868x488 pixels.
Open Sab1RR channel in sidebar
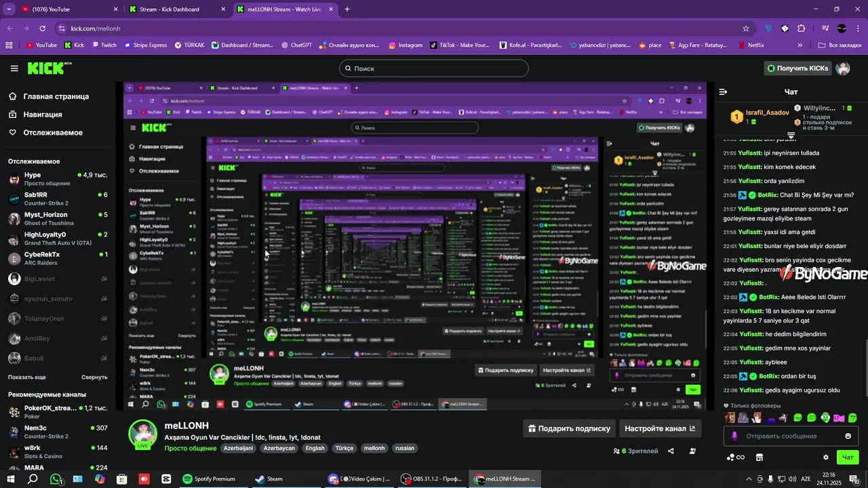pyautogui.click(x=58, y=199)
